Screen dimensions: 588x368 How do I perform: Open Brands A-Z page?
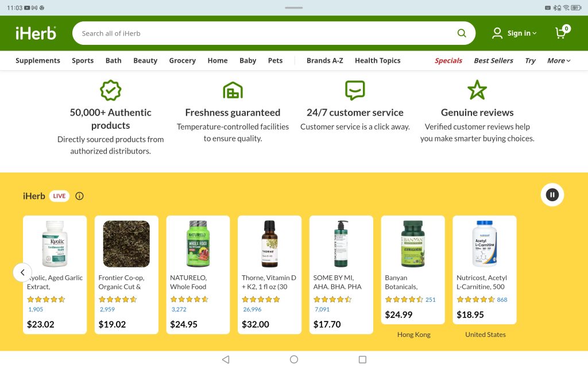tap(325, 60)
